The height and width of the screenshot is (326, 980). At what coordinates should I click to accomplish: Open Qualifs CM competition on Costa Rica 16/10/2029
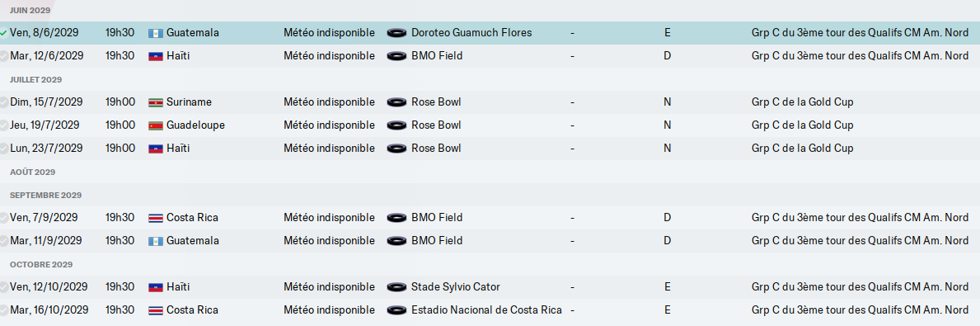click(x=860, y=310)
